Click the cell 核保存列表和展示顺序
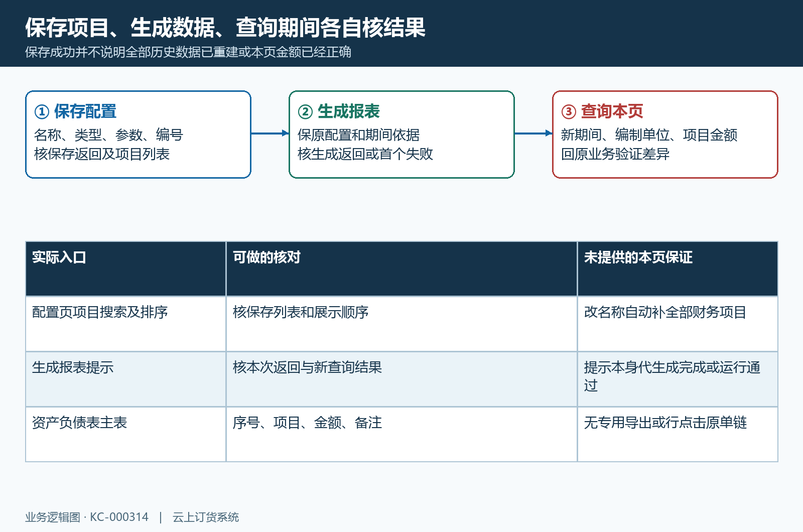The image size is (803, 532). (x=401, y=324)
